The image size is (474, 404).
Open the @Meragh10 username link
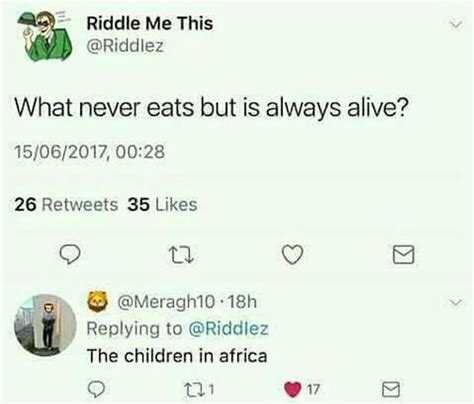pos(166,302)
